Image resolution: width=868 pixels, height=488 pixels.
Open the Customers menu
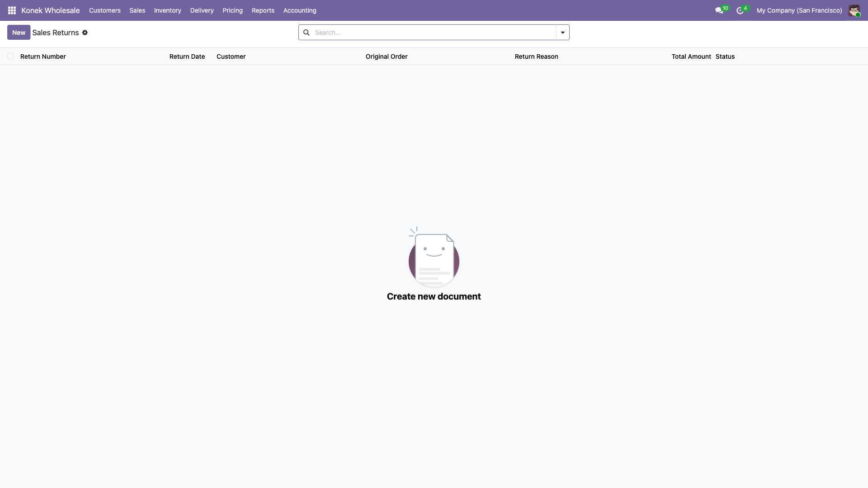104,10
